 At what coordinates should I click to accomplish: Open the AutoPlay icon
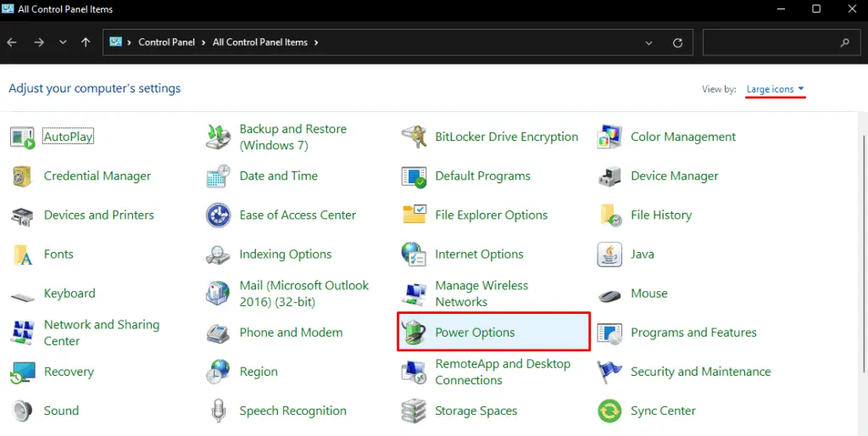pyautogui.click(x=23, y=137)
